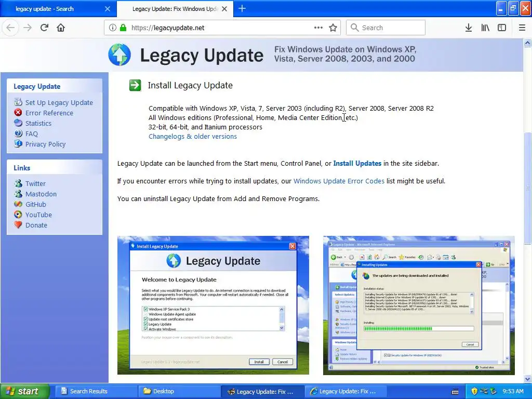Open the Privacy Policy link
The width and height of the screenshot is (532, 399).
46,144
